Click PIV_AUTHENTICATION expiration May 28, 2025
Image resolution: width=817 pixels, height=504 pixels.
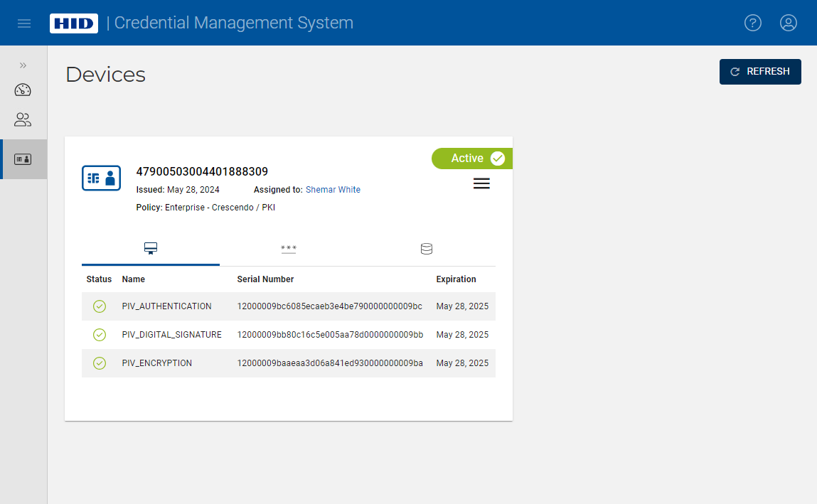point(462,306)
